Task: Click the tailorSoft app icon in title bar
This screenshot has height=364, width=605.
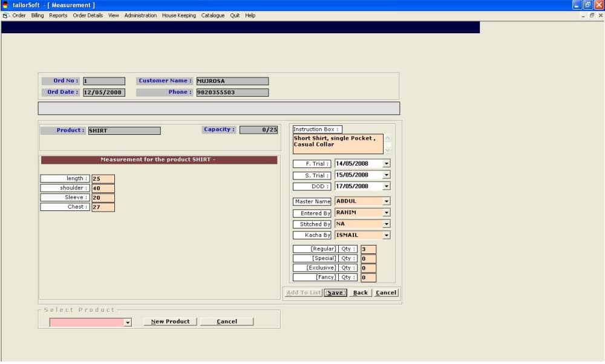Action: click(x=5, y=5)
